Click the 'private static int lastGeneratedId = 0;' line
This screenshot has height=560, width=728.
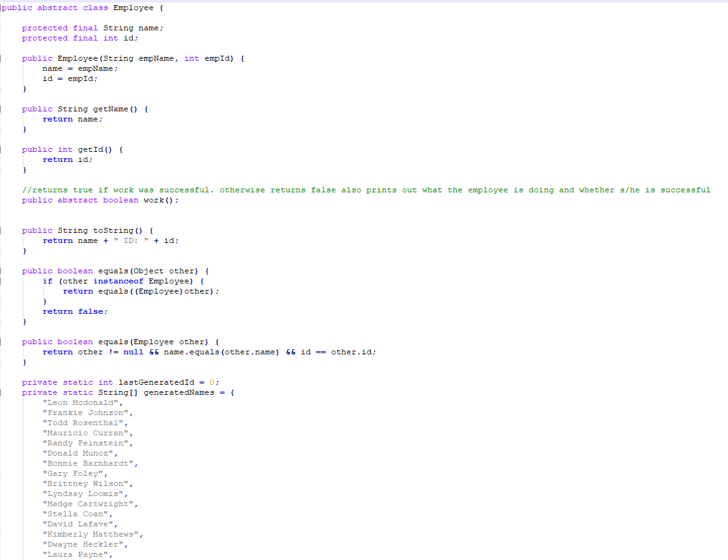point(121,382)
